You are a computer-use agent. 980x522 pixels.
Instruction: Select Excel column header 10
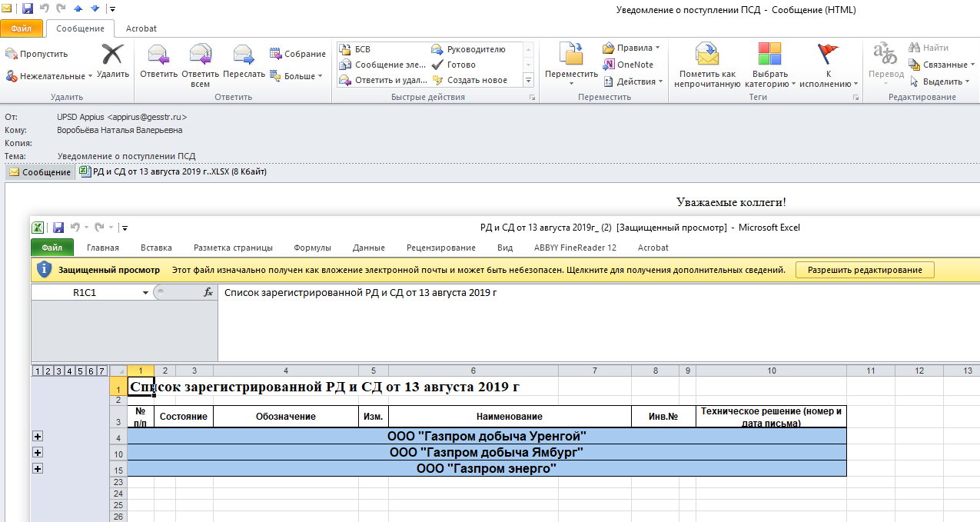pos(771,371)
